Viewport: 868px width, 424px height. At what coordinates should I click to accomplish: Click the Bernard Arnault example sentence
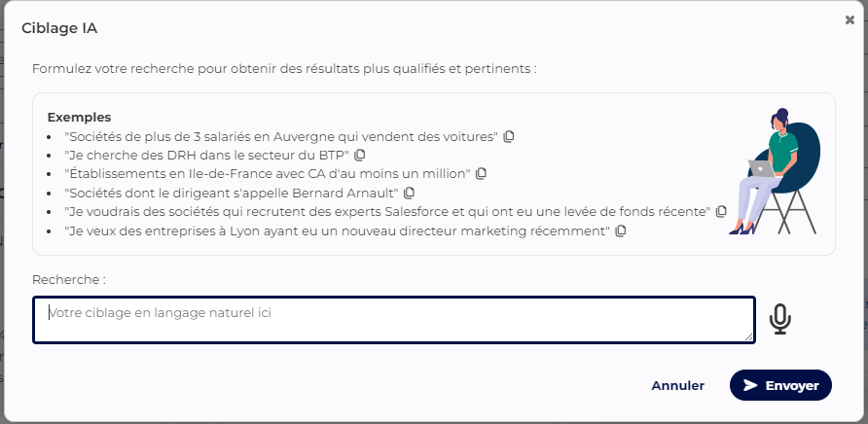(x=231, y=193)
